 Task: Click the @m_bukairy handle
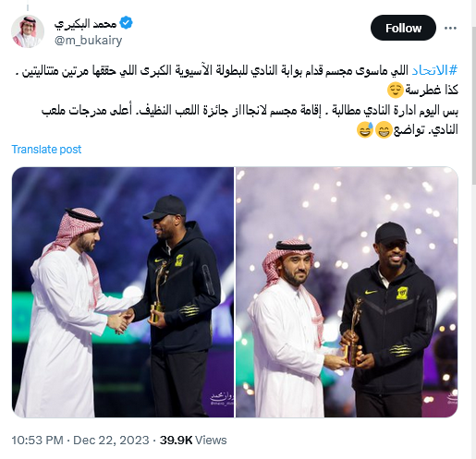tap(89, 41)
